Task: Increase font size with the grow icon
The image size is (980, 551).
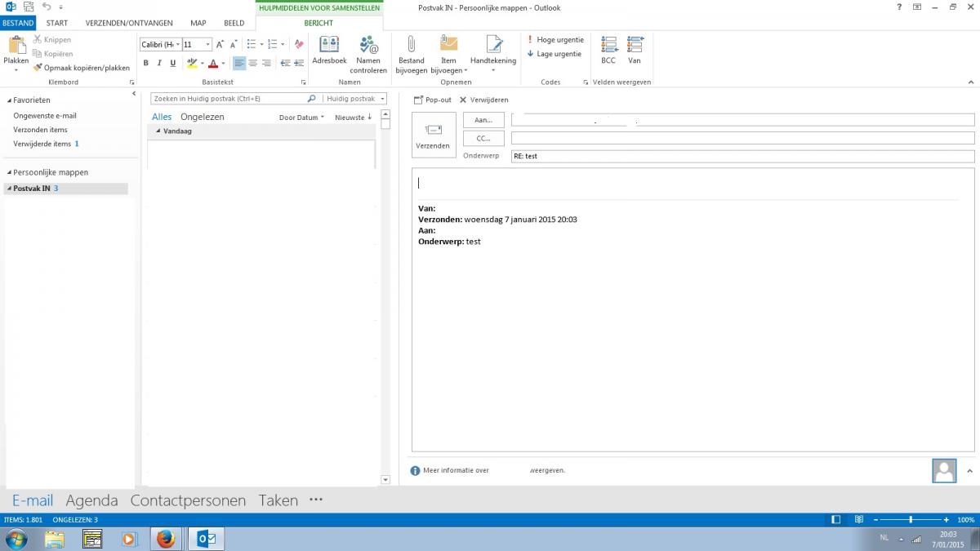Action: coord(220,44)
